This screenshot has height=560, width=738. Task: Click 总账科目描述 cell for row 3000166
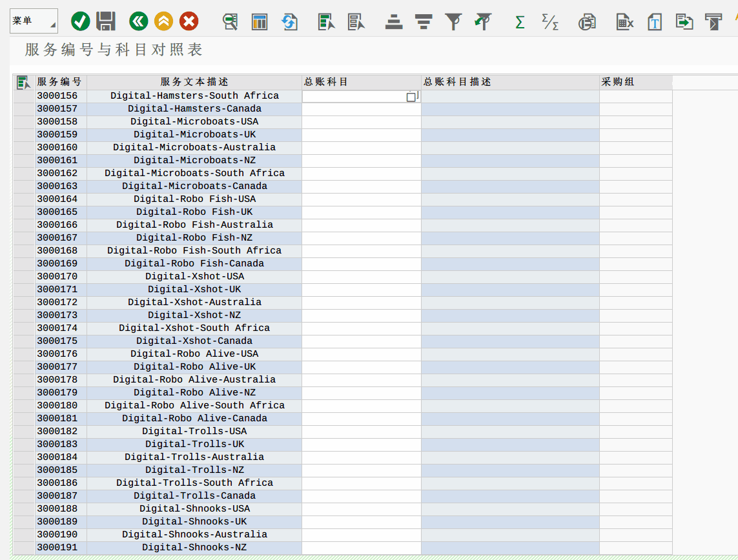click(510, 225)
